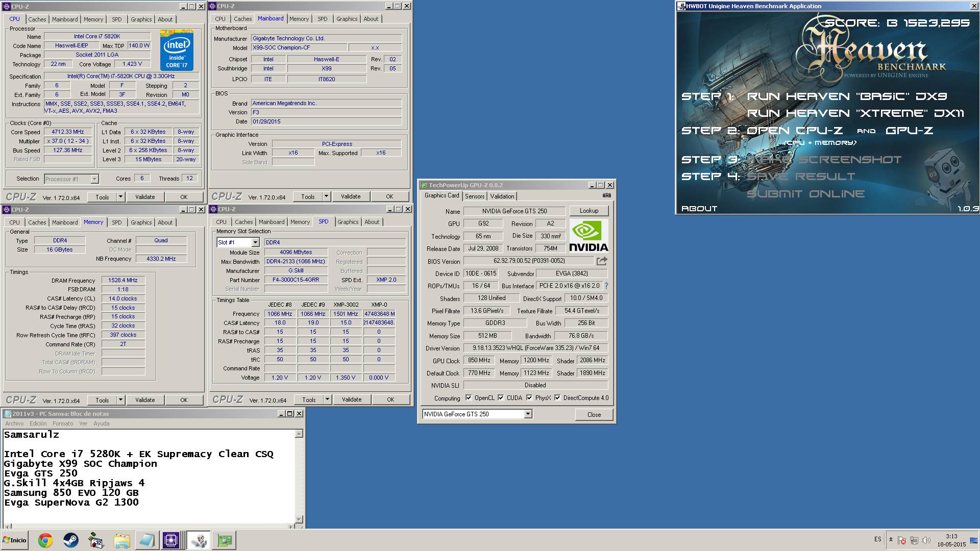This screenshot has width=980, height=551.
Task: Toggle the DirectCompute 4.0 checkbox
Action: click(x=557, y=398)
